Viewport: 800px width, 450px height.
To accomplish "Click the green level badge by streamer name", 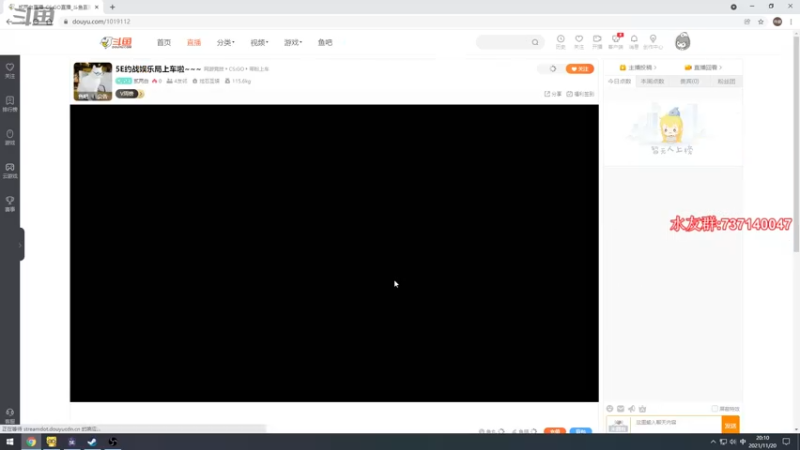I will (x=123, y=81).
